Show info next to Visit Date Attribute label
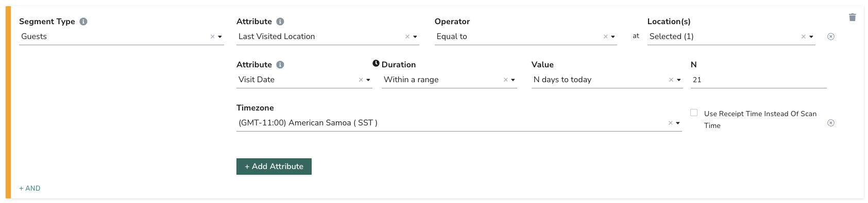Viewport: 868px width, 203px height. [x=280, y=65]
